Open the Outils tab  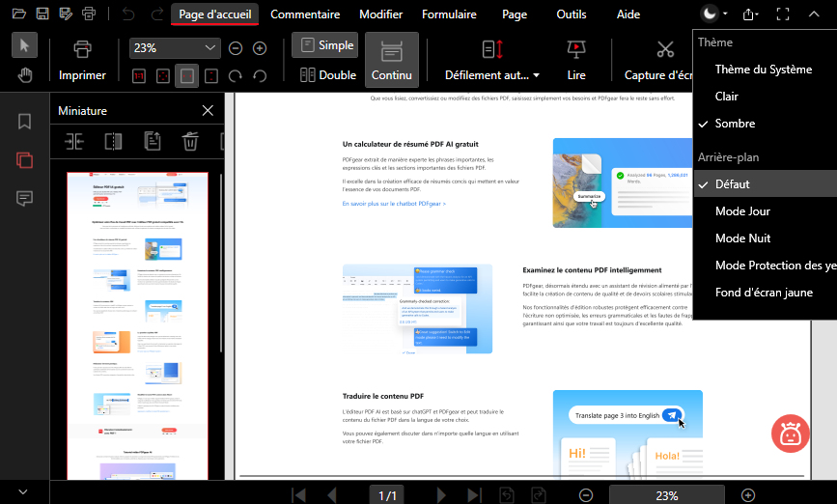[571, 14]
